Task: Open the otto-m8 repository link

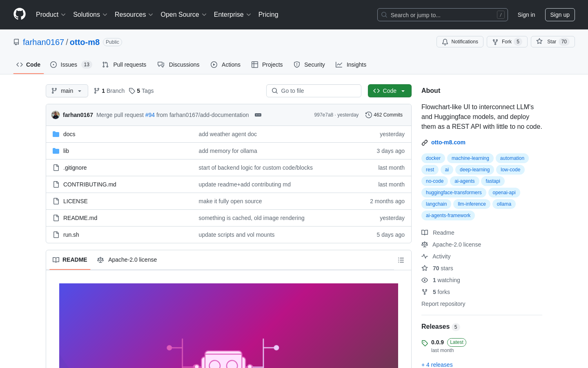Action: (x=85, y=42)
